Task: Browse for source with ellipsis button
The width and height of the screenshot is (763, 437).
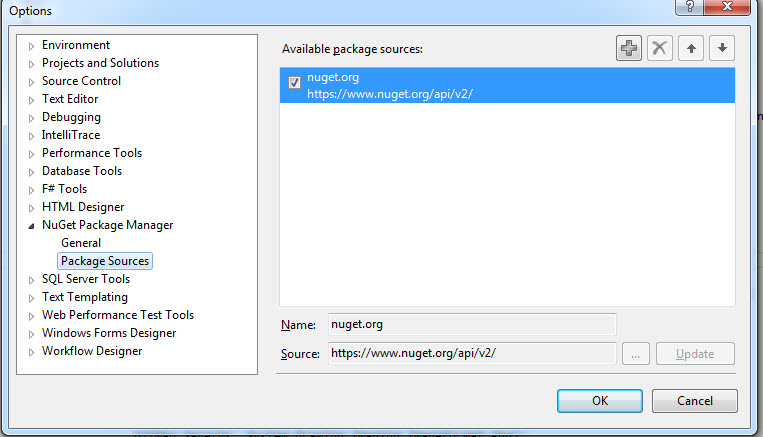Action: (x=636, y=354)
